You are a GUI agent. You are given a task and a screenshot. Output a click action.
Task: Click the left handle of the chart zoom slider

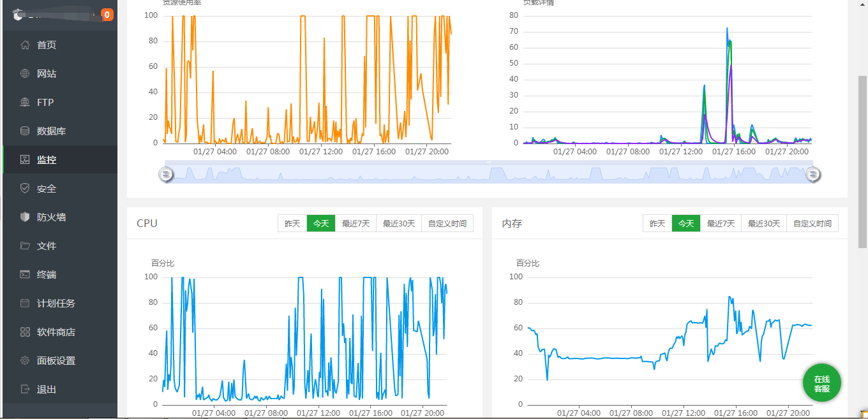(166, 174)
